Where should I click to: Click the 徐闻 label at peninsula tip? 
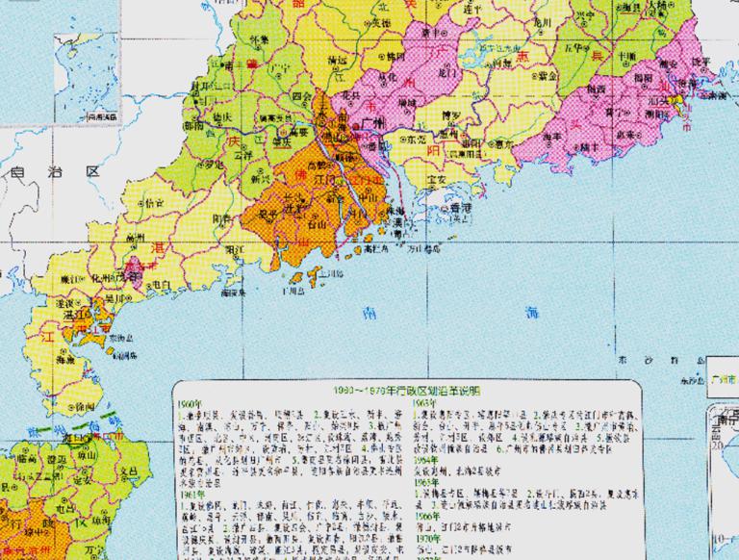coord(87,407)
